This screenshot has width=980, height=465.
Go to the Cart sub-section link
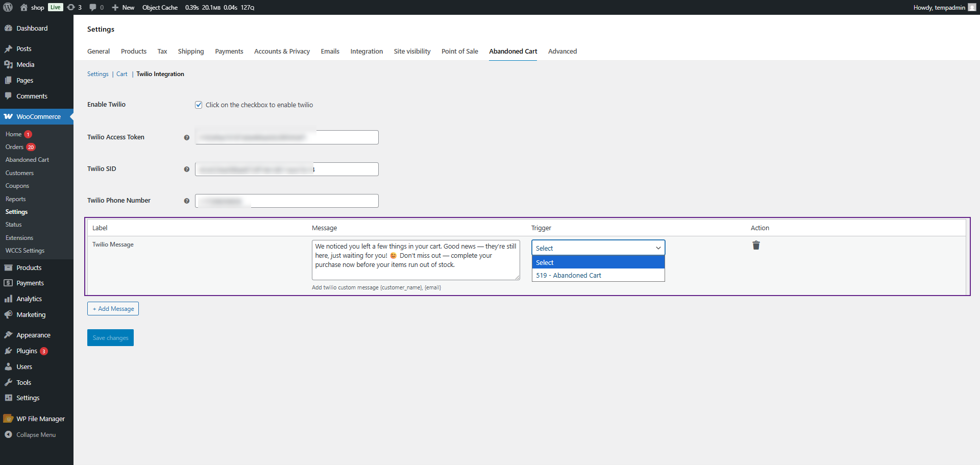122,74
